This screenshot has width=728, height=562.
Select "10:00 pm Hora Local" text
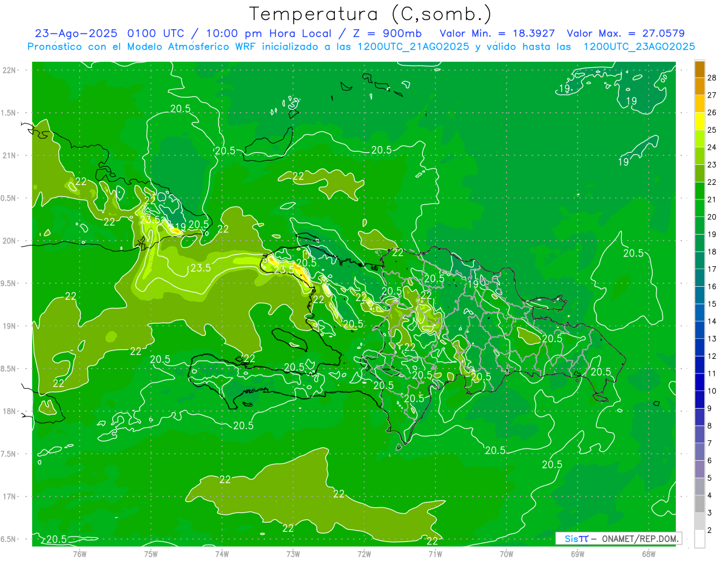(x=270, y=33)
